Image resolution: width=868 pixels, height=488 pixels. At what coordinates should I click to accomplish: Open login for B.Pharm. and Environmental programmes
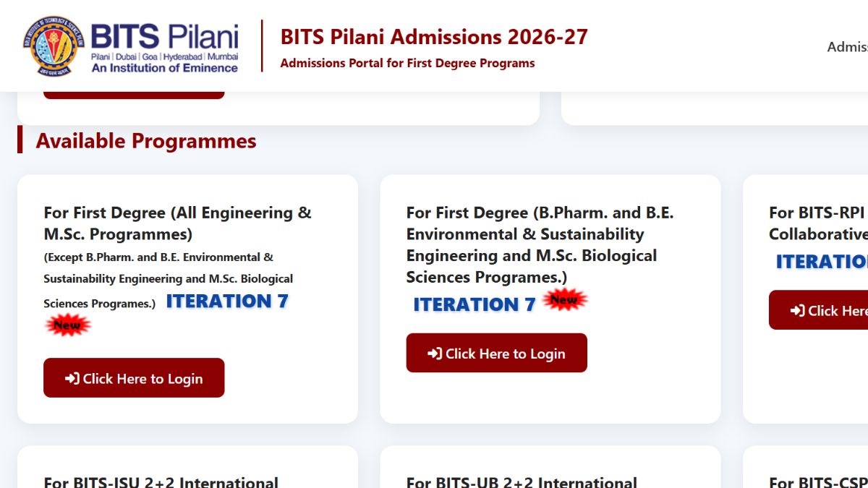coord(496,354)
